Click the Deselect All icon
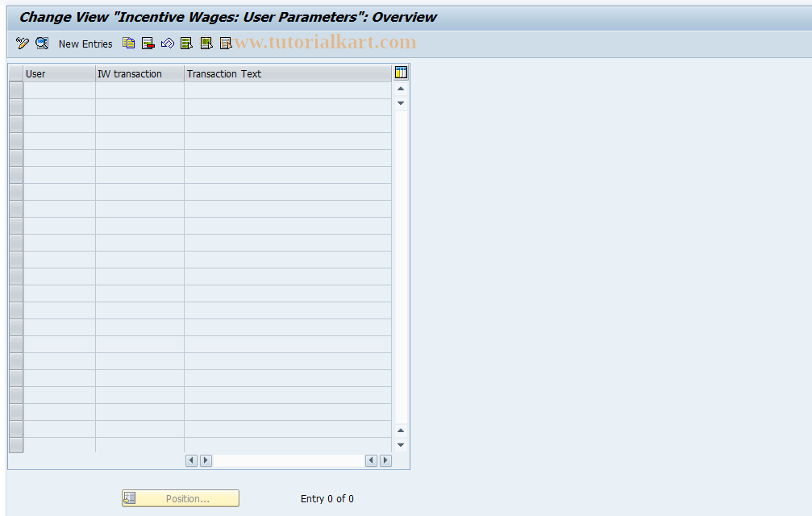Viewport: 812px width, 516px height. pyautogui.click(x=225, y=44)
